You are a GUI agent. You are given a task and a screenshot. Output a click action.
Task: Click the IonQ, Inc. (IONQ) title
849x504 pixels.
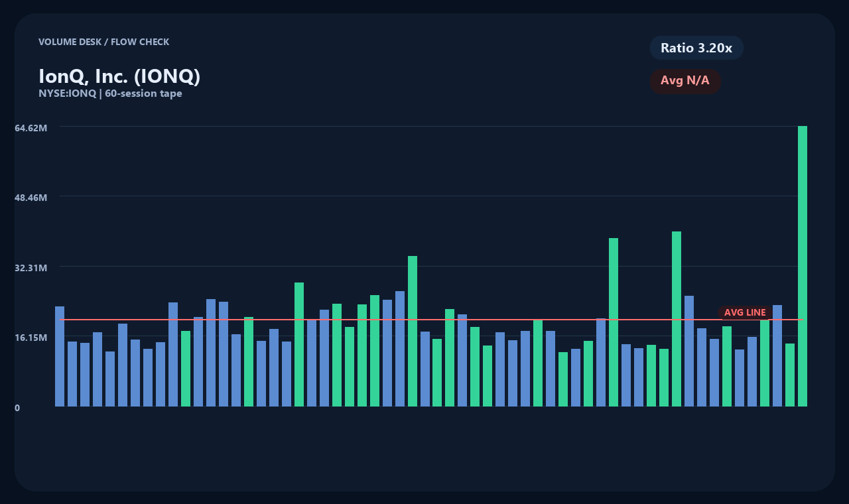point(119,76)
